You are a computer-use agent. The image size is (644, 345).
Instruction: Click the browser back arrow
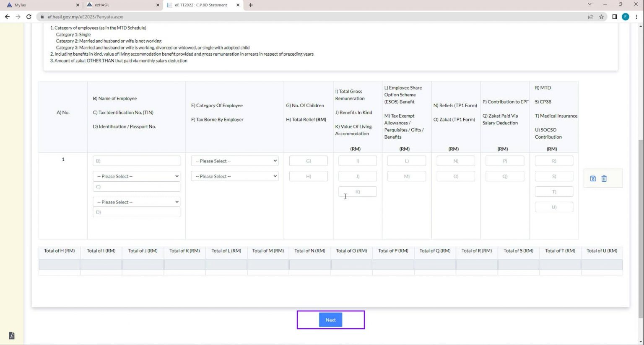point(7,17)
